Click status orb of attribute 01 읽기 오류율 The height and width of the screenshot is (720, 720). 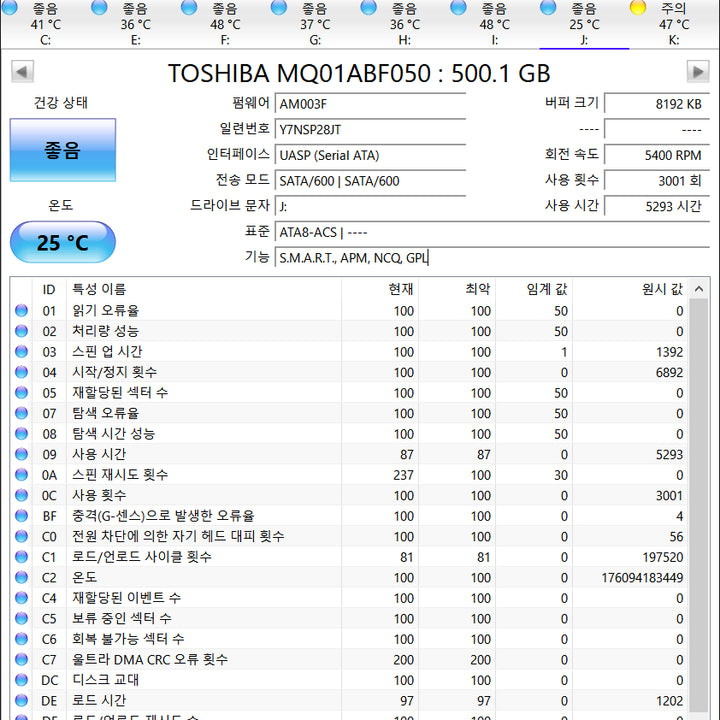tap(22, 310)
